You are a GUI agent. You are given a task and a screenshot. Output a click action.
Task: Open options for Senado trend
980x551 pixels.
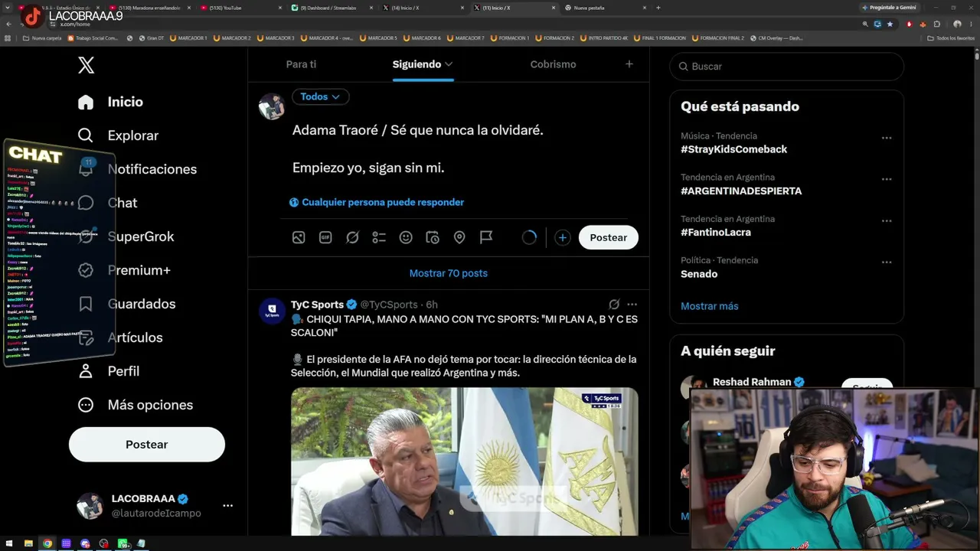pos(887,262)
